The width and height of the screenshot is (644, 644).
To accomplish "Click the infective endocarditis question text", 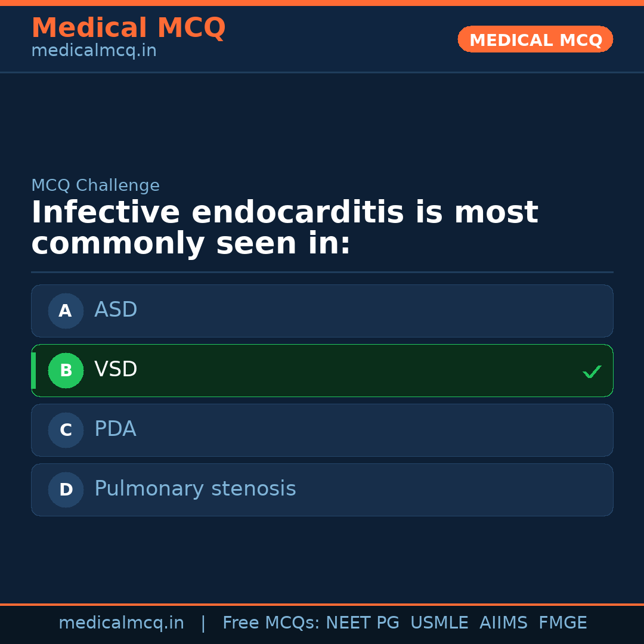I will click(284, 228).
